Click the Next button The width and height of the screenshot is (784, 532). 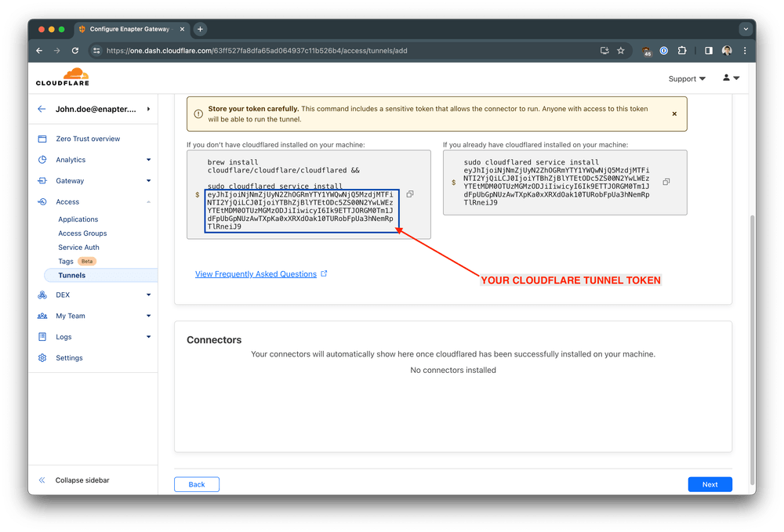click(710, 484)
